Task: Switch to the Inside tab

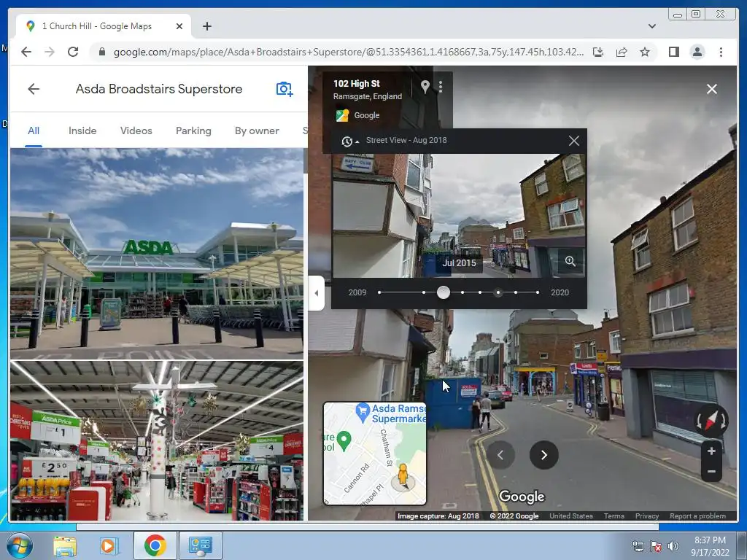Action: (x=82, y=131)
